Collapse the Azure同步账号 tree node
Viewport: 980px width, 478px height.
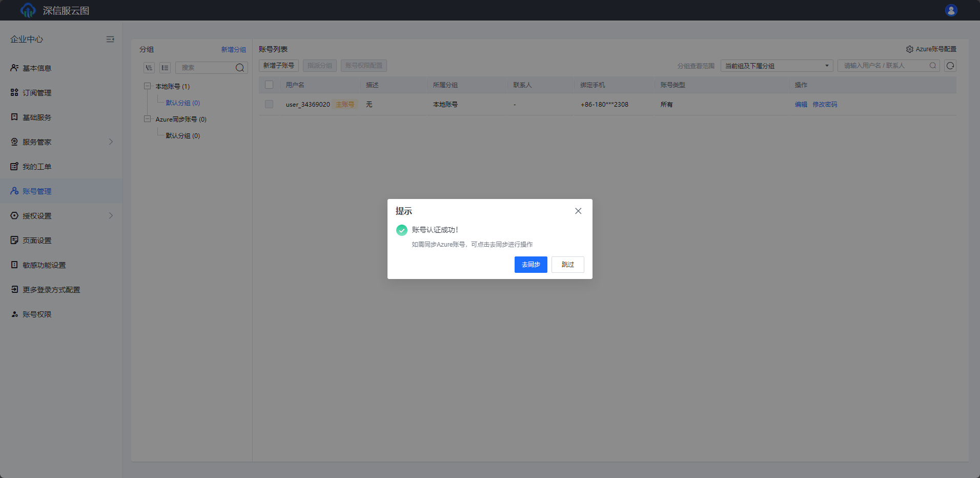click(148, 119)
